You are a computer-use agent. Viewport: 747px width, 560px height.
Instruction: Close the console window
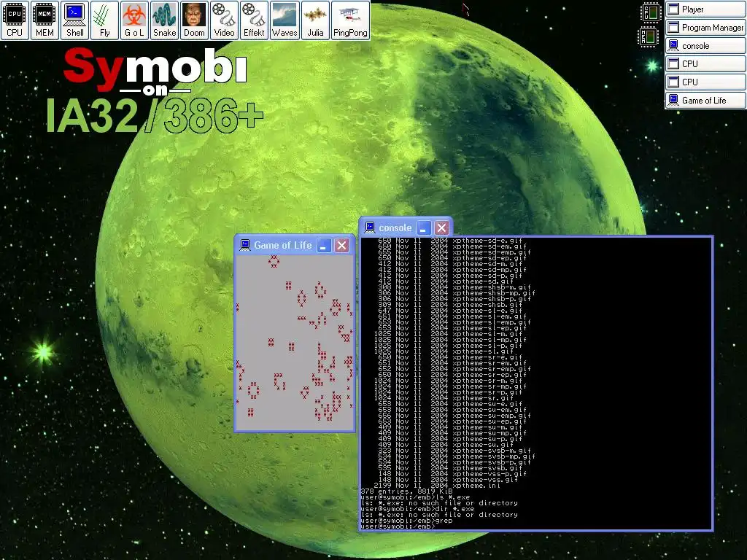pyautogui.click(x=441, y=227)
